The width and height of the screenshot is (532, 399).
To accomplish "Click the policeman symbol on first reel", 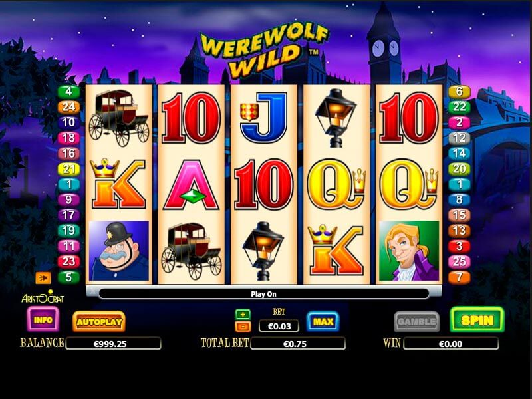I will [x=119, y=251].
